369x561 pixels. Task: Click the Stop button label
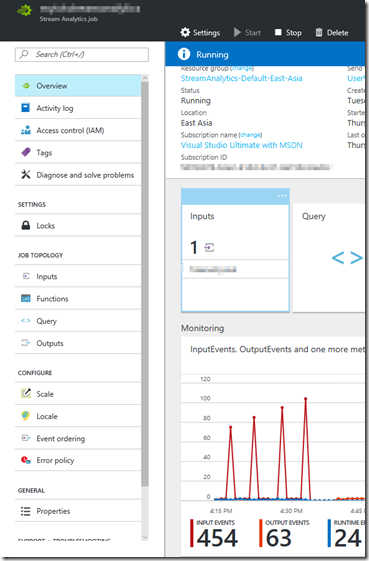pos(293,33)
